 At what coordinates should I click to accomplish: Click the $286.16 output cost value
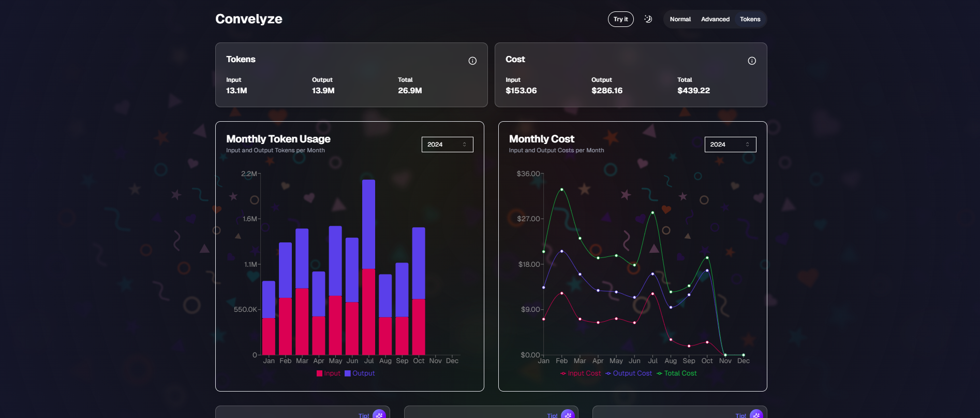(607, 91)
